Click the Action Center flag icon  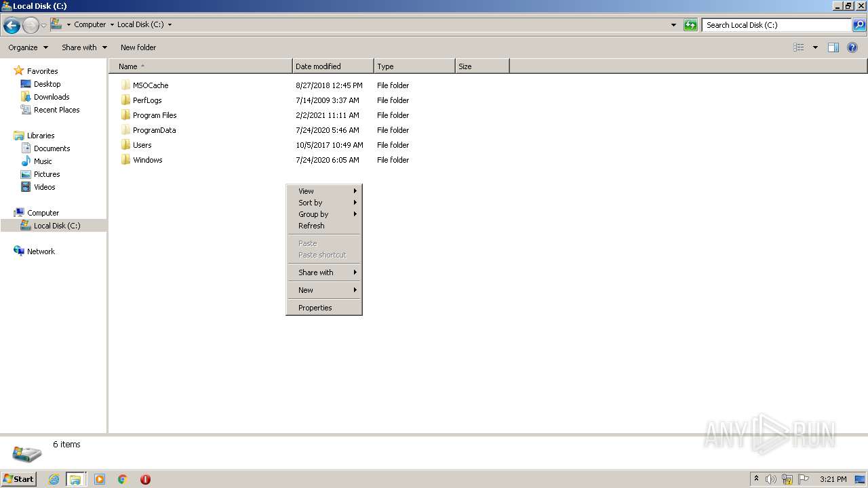(x=804, y=479)
